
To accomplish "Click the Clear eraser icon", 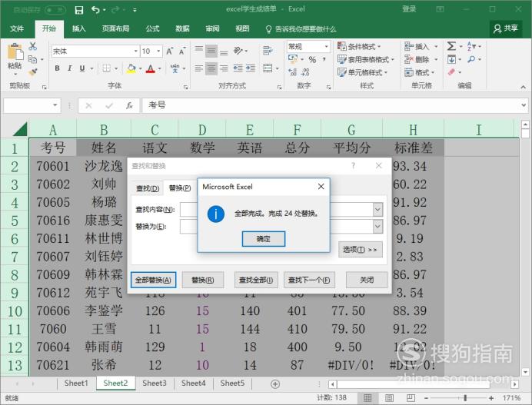I will pos(451,72).
